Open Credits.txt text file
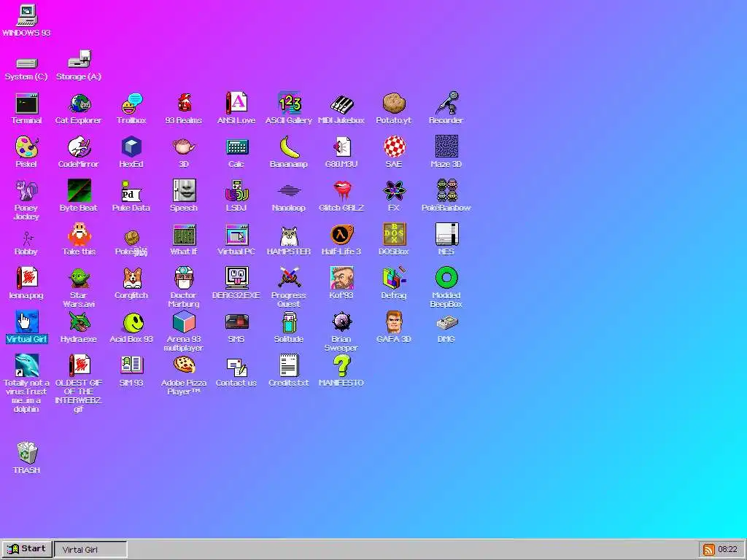The image size is (747, 560). (x=289, y=367)
